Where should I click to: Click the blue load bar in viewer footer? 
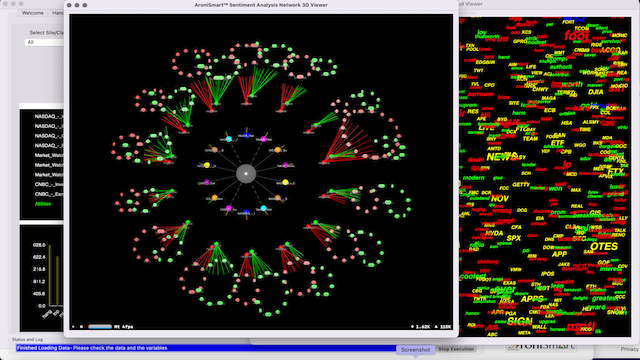(100, 327)
